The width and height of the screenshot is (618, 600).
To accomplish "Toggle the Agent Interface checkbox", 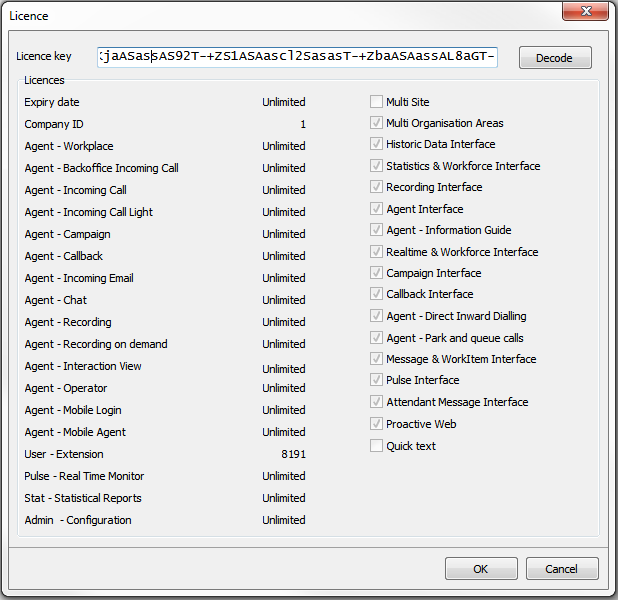I will (x=376, y=209).
